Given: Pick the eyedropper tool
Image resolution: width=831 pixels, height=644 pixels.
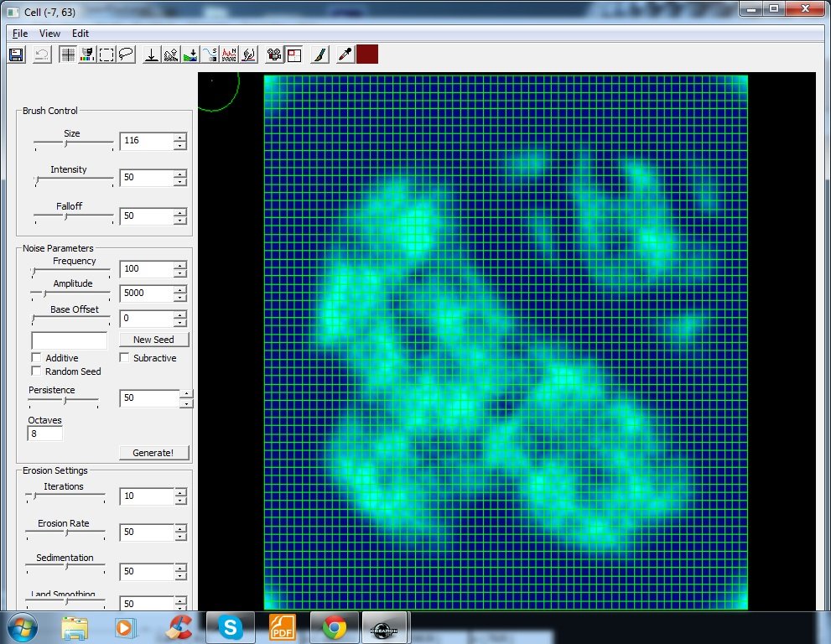Looking at the screenshot, I should click(x=344, y=55).
